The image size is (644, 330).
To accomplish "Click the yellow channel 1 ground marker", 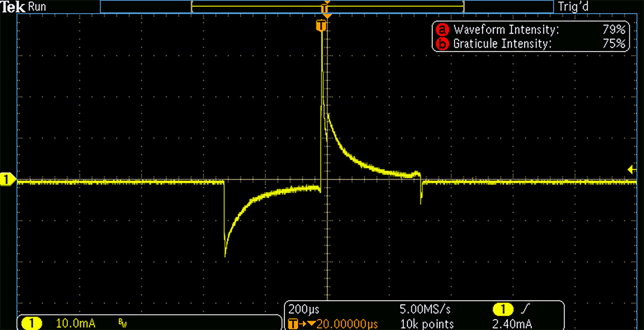I will [7, 179].
